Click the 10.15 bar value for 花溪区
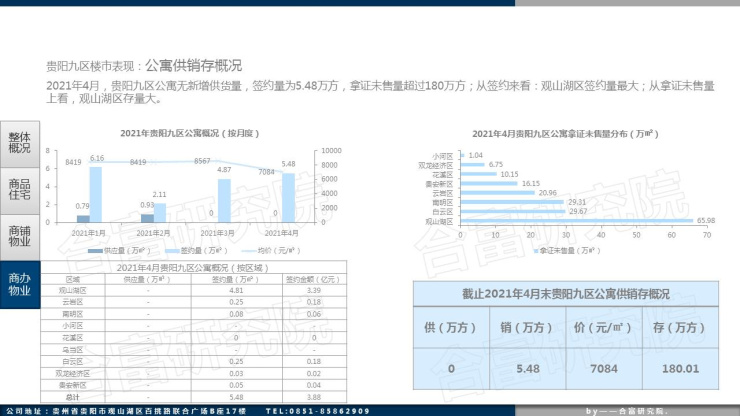Image resolution: width=740 pixels, height=416 pixels. (x=509, y=174)
